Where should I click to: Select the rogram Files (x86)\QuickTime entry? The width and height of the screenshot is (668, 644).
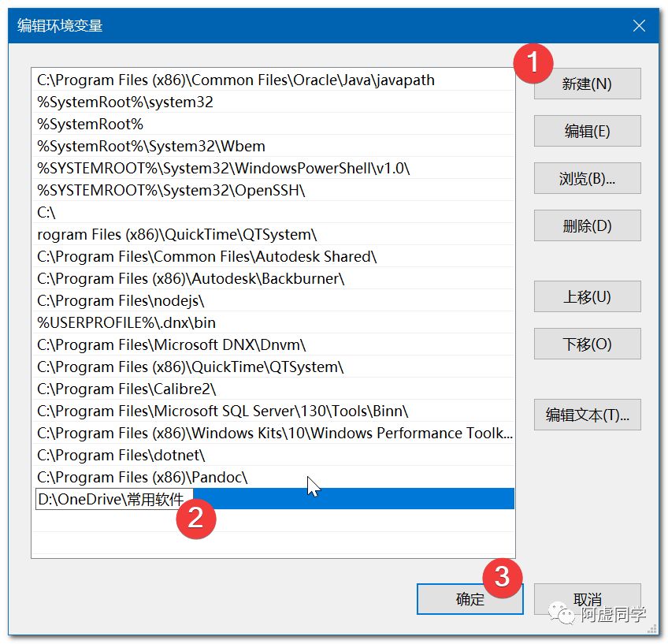click(x=273, y=234)
